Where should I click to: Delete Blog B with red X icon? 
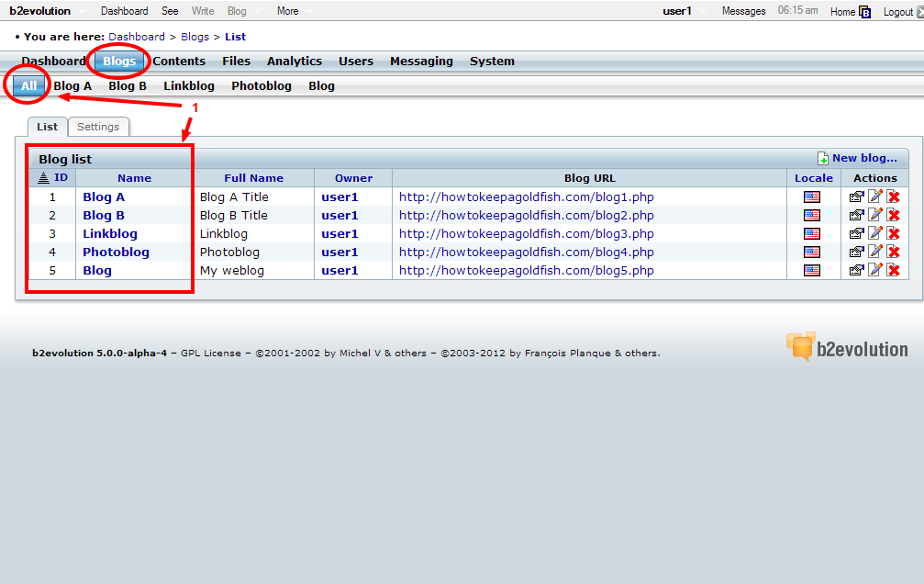point(894,215)
